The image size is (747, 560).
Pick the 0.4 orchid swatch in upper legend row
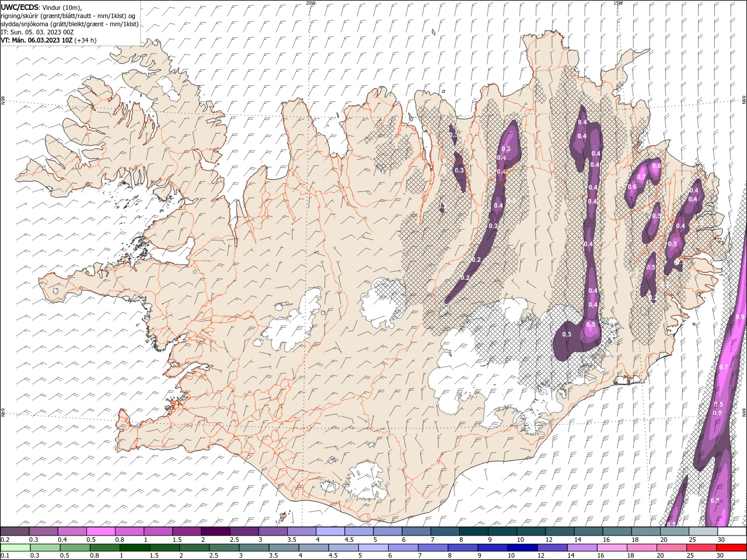72,531
